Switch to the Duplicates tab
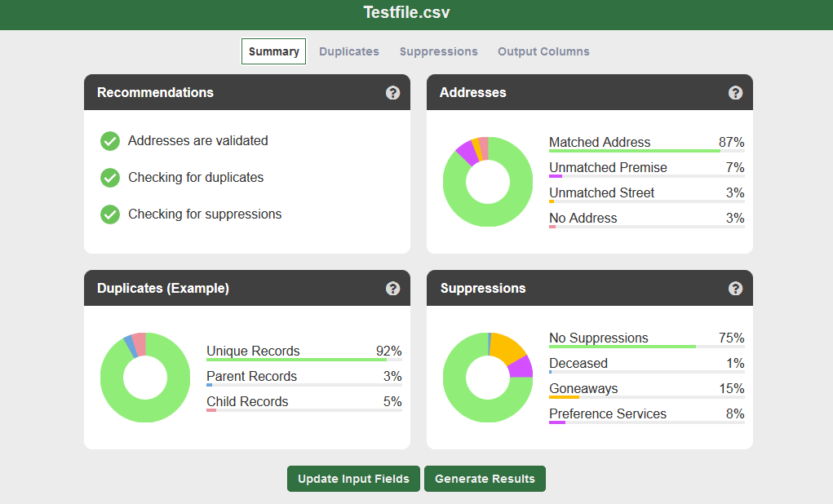833x504 pixels. click(x=349, y=51)
